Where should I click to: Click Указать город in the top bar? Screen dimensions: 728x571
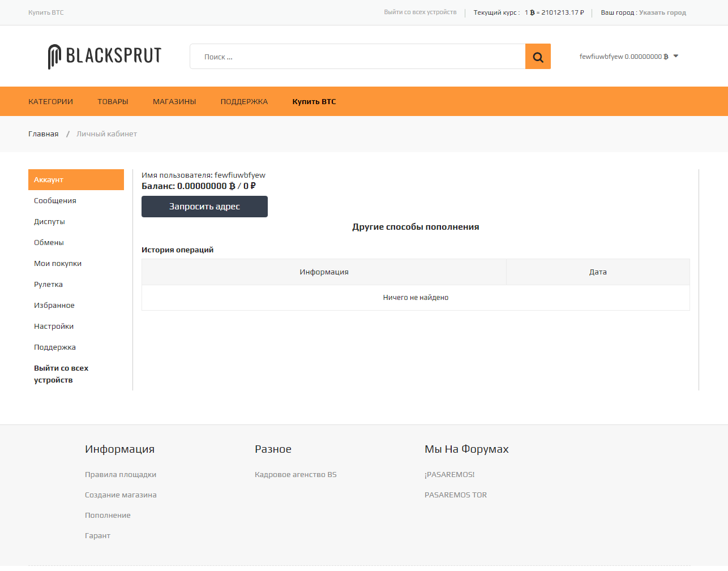[x=662, y=12]
